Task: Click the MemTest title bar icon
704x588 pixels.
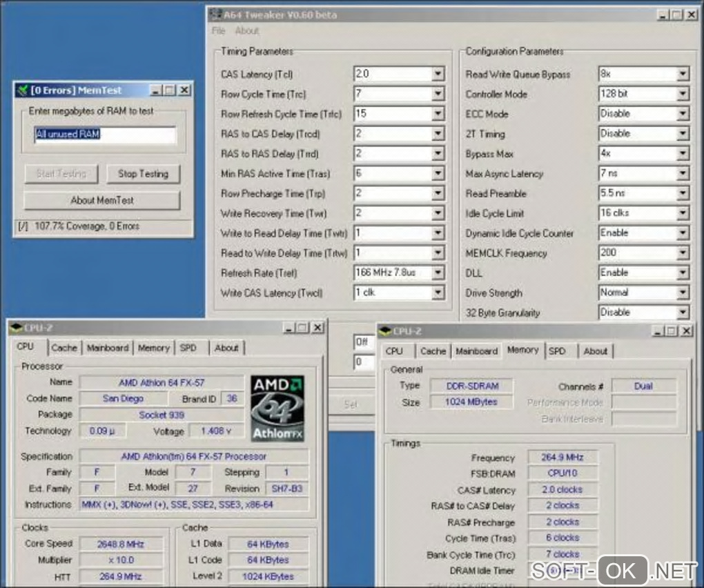Action: [22, 90]
